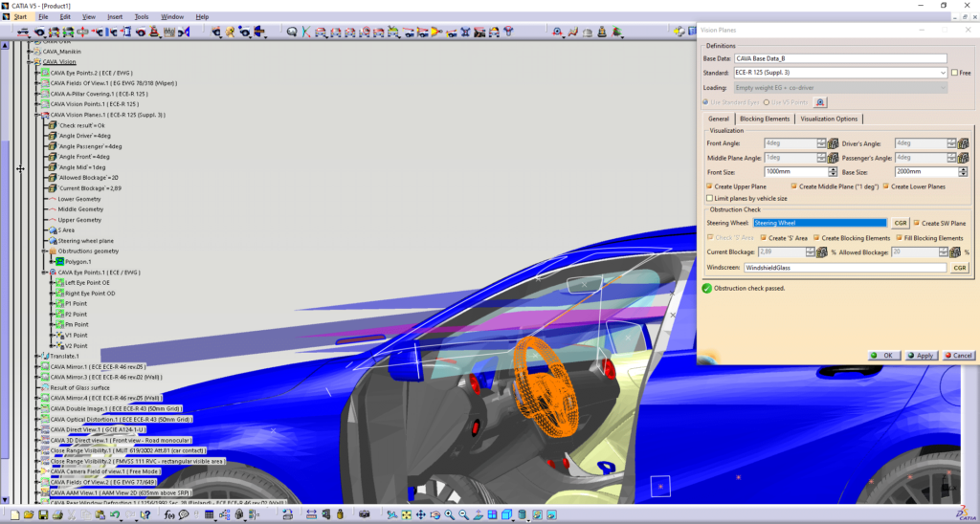The height and width of the screenshot is (524, 980).
Task: Open the Formula f(x) icon
Action: point(169,515)
